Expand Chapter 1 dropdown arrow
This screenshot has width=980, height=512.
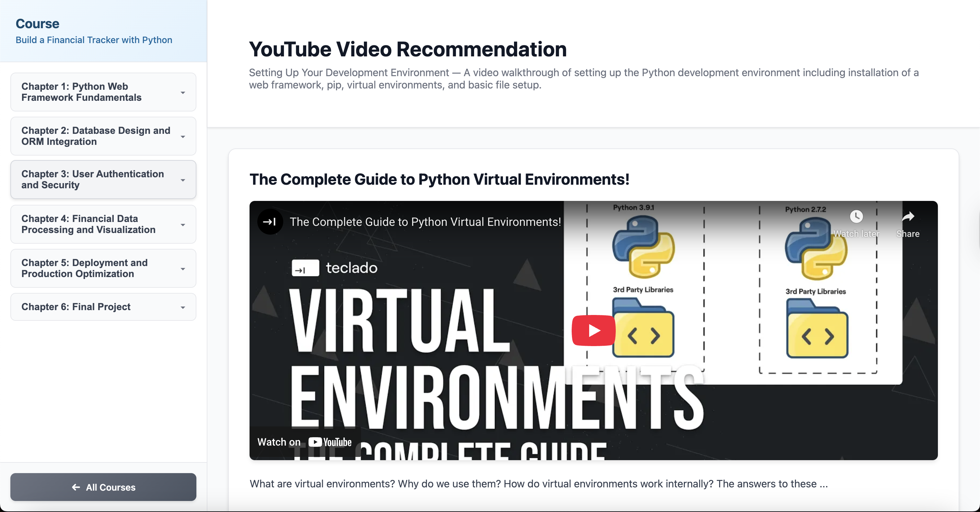pos(183,93)
